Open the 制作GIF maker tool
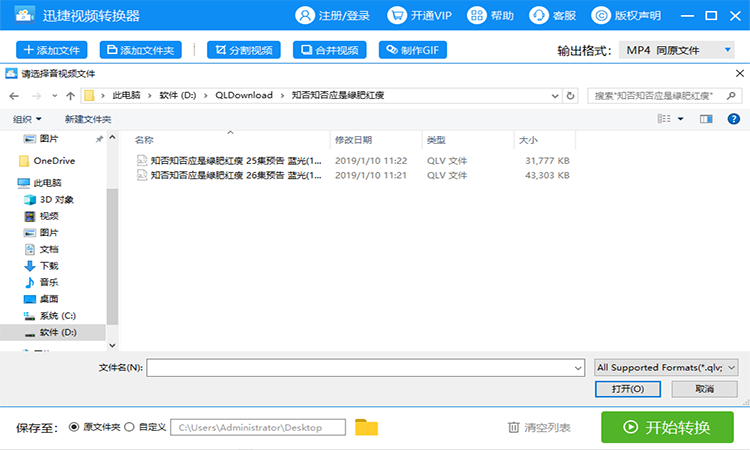 [x=413, y=50]
